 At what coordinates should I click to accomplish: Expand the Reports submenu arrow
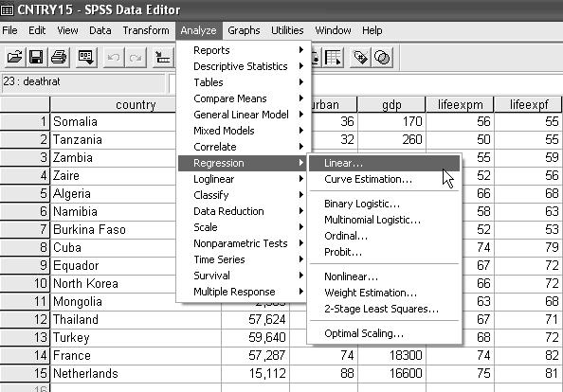click(301, 50)
